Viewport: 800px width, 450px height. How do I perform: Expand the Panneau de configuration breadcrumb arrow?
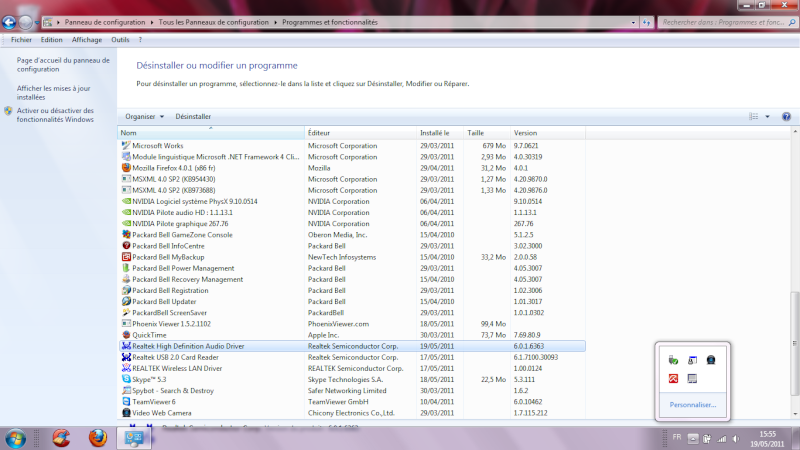point(151,22)
